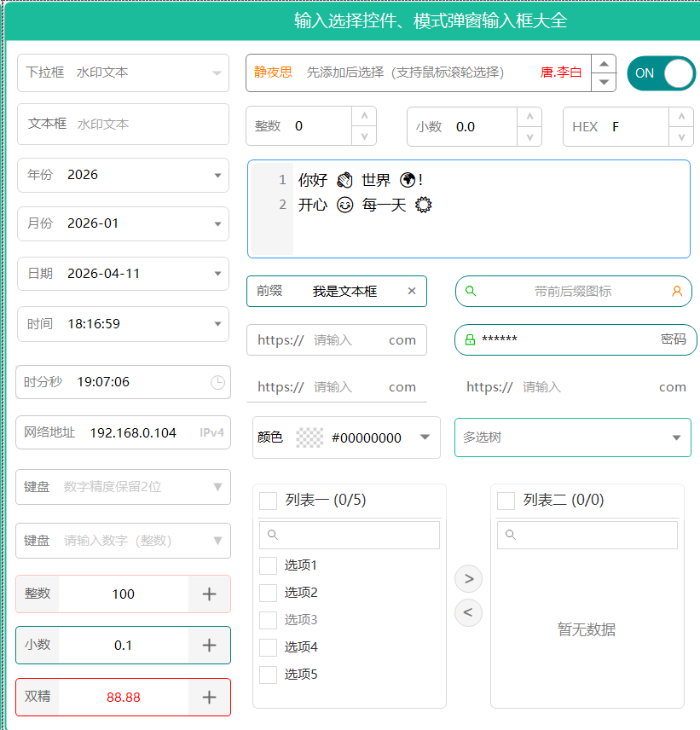Image resolution: width=700 pixels, height=730 pixels.
Task: Click the green search icon in 带前后缀图标 field
Action: click(x=471, y=291)
